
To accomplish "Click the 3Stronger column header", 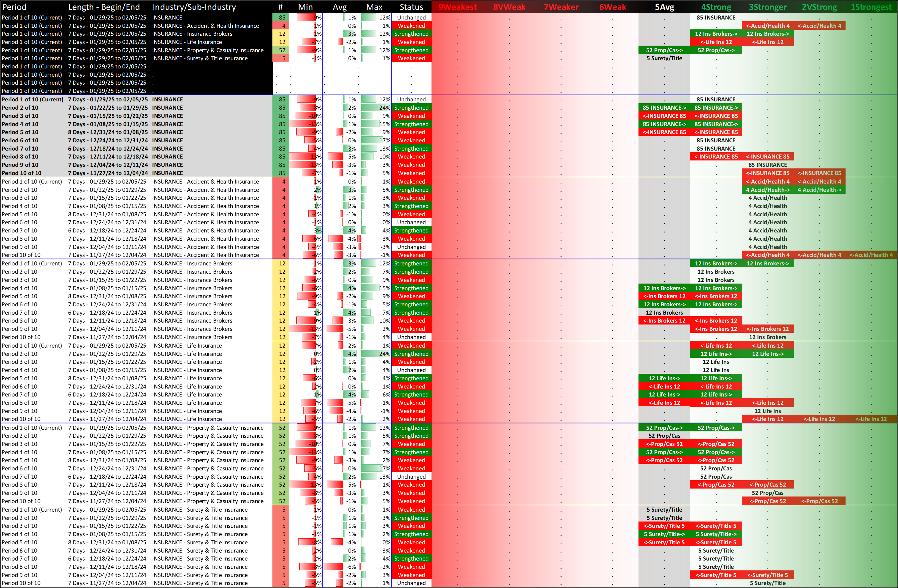I will pos(768,7).
